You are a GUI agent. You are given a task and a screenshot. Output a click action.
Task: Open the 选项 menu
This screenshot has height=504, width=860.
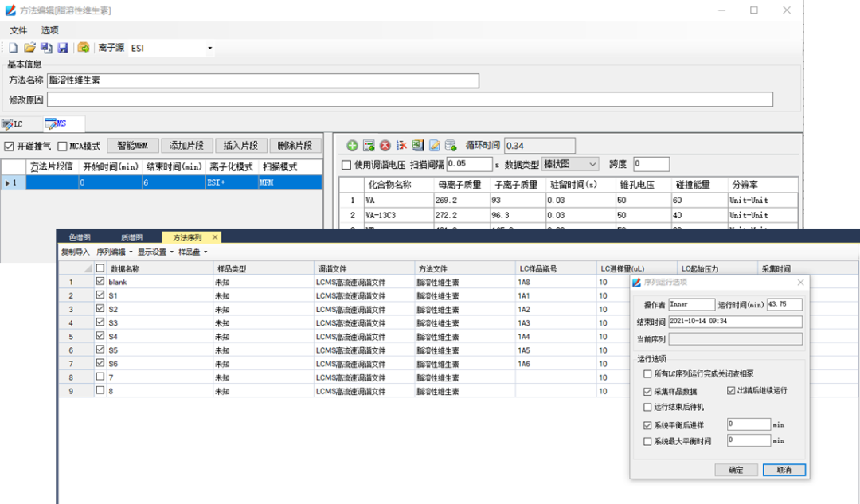pos(49,30)
